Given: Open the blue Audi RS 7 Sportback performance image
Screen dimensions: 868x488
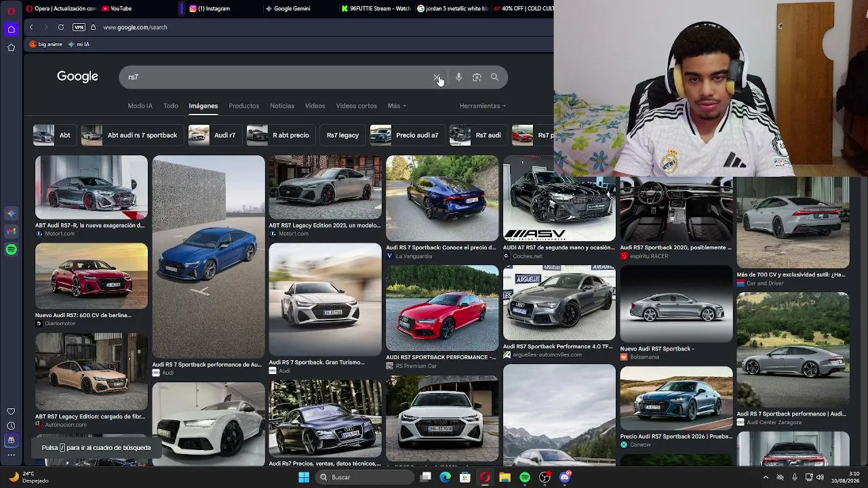Looking at the screenshot, I should [x=208, y=257].
